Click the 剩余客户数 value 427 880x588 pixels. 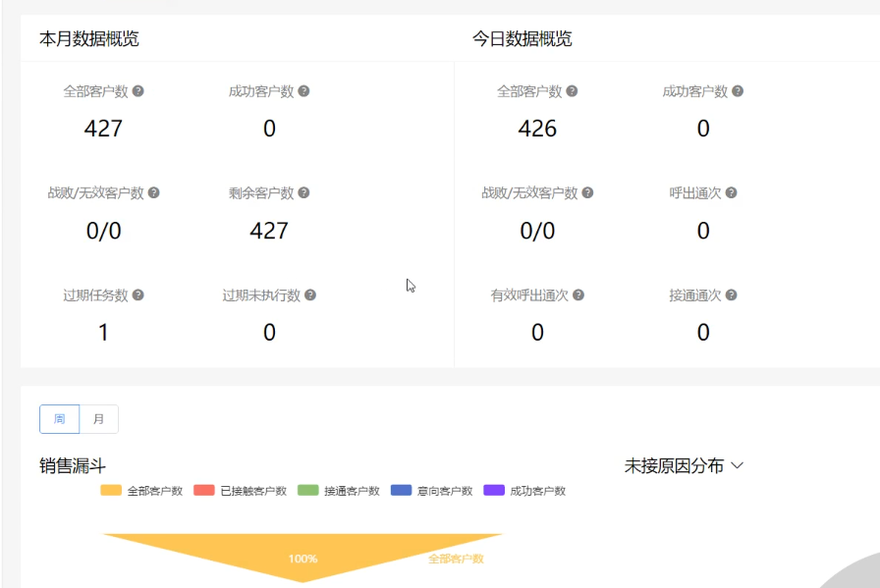pyautogui.click(x=269, y=231)
